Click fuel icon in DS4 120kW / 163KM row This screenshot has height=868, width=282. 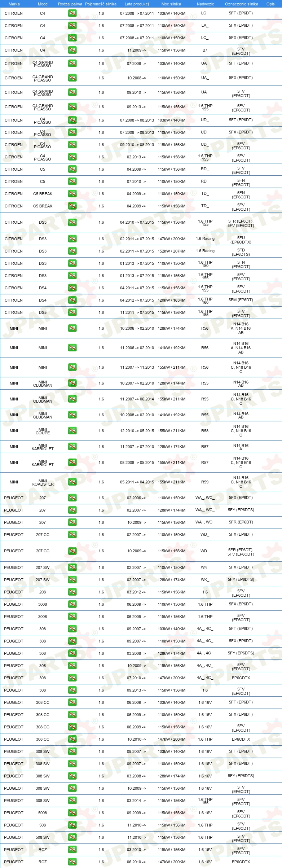72,300
